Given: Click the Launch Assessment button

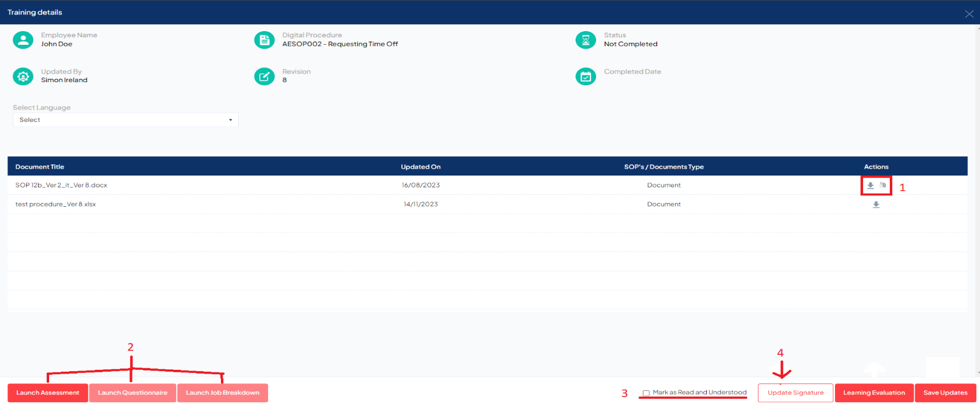Looking at the screenshot, I should point(48,393).
